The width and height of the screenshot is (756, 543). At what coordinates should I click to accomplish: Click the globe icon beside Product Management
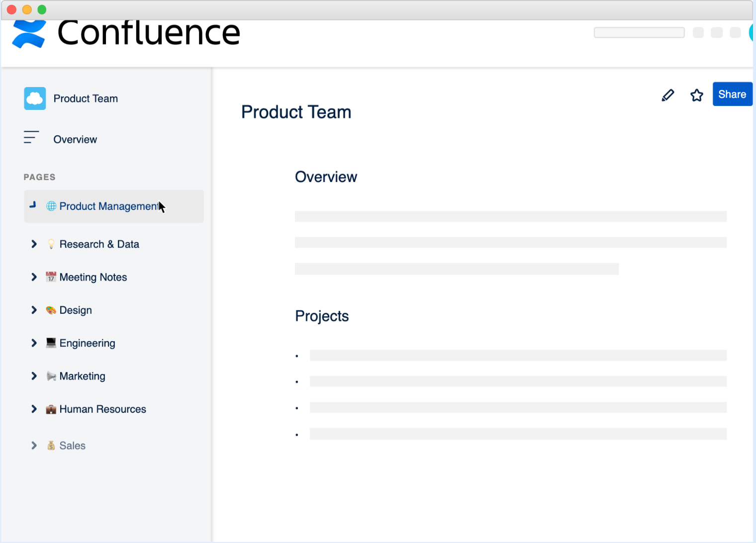click(51, 206)
